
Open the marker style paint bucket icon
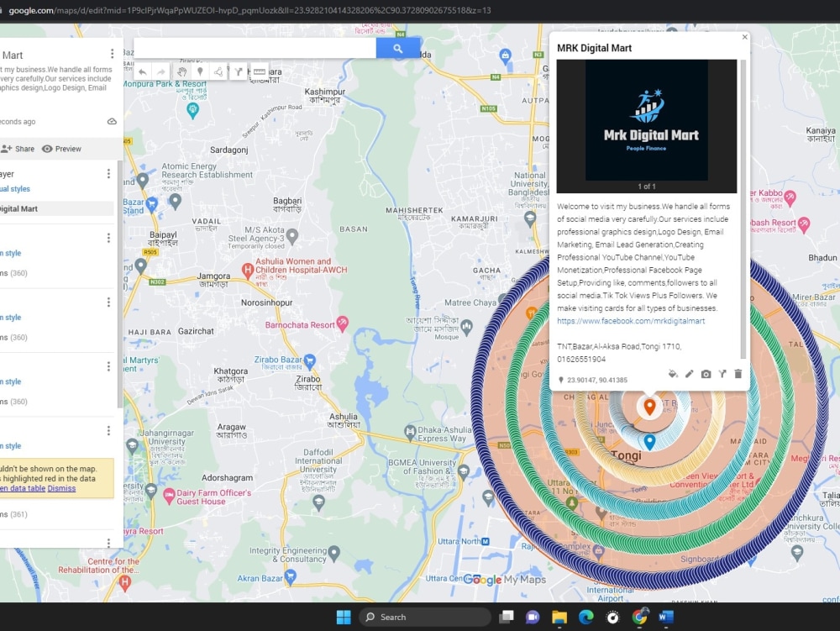tap(674, 374)
